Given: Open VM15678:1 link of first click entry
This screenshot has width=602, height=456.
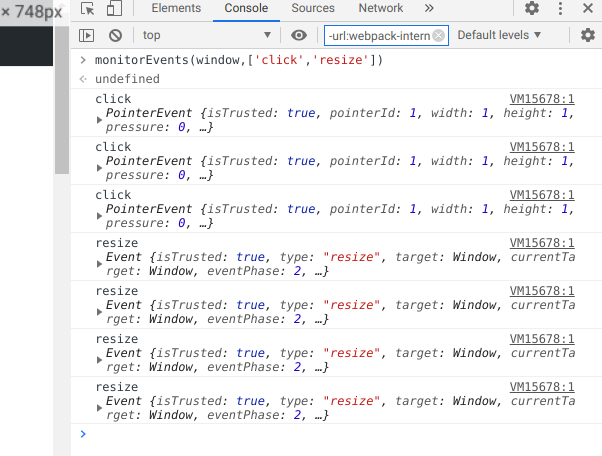Looking at the screenshot, I should (x=542, y=100).
